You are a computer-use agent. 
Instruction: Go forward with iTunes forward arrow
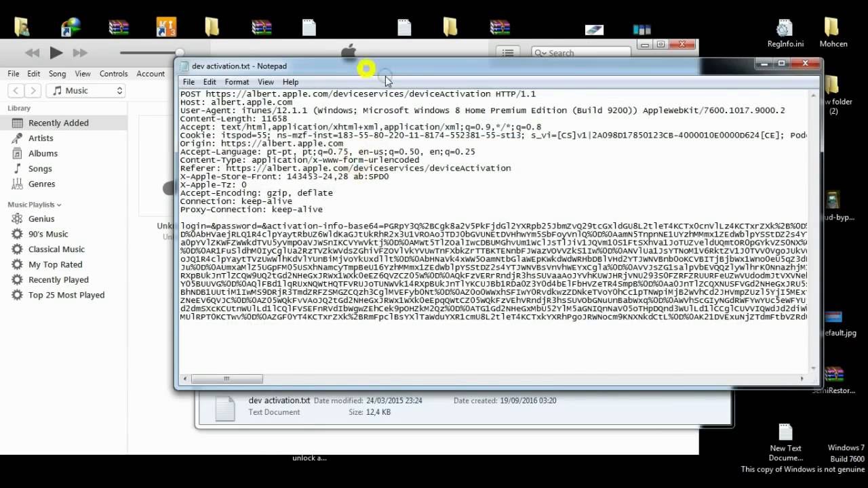click(33, 90)
